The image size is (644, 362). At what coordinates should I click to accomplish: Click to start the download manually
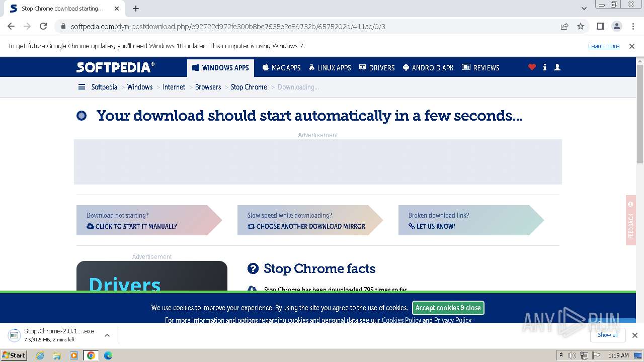149,220
